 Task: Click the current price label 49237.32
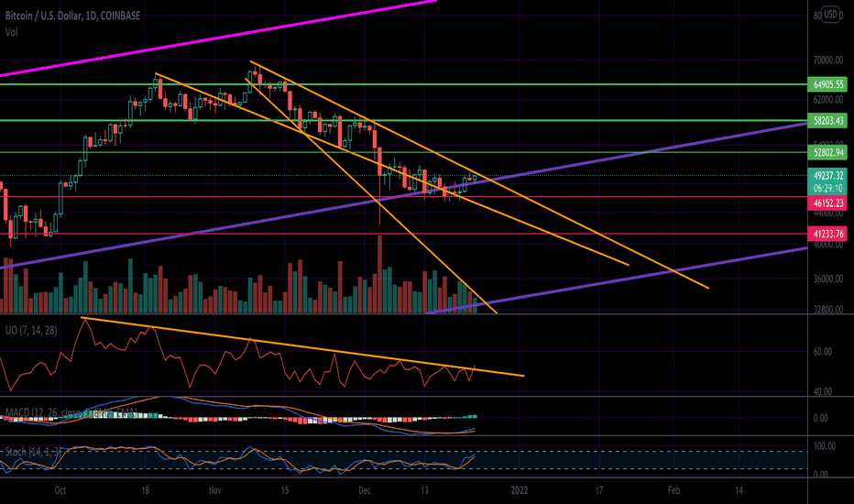click(827, 175)
